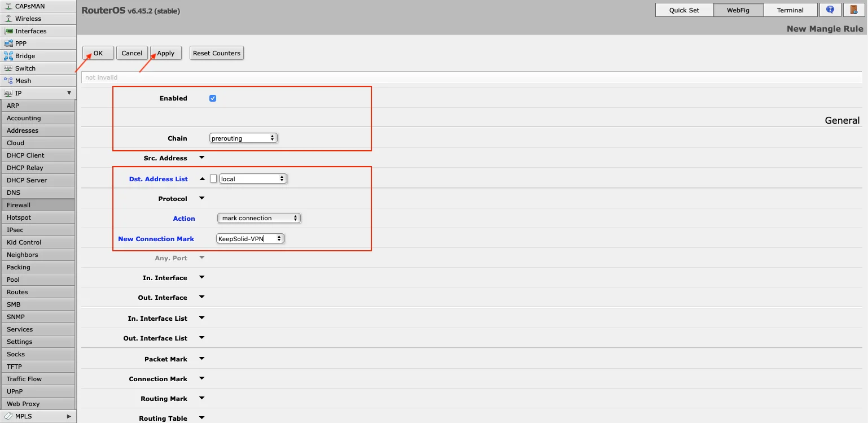Click the logout door icon
The image size is (868, 423).
pos(853,10)
